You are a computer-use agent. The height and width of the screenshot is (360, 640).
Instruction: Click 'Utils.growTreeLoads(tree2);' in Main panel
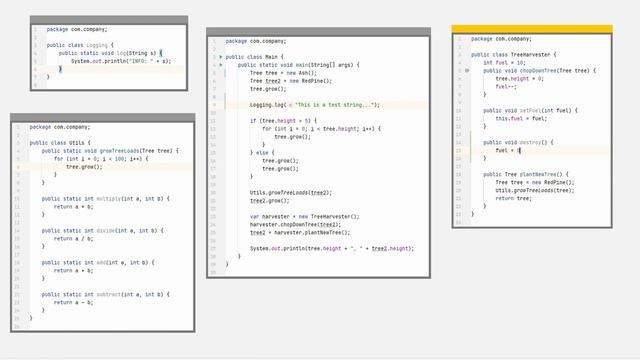291,193
